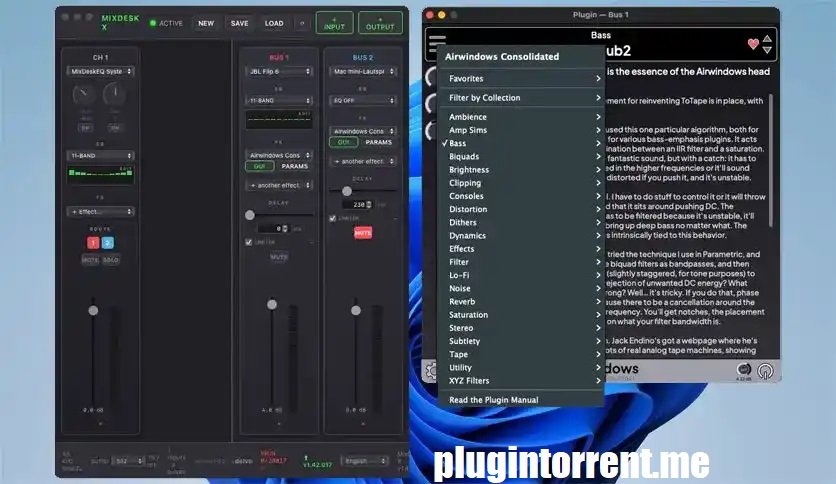Image resolution: width=836 pixels, height=484 pixels.
Task: Click the CH 1 right pan knob
Action: (115, 95)
